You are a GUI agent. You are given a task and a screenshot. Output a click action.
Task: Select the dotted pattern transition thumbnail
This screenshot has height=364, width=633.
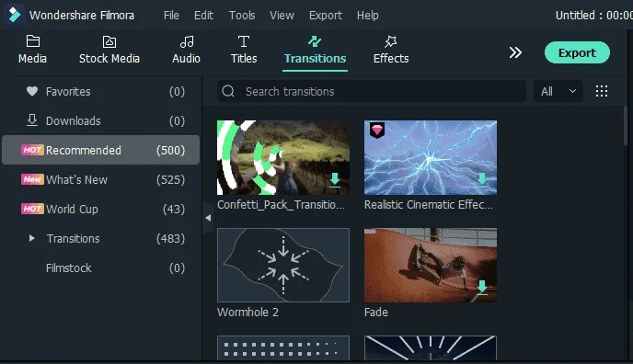click(x=283, y=347)
